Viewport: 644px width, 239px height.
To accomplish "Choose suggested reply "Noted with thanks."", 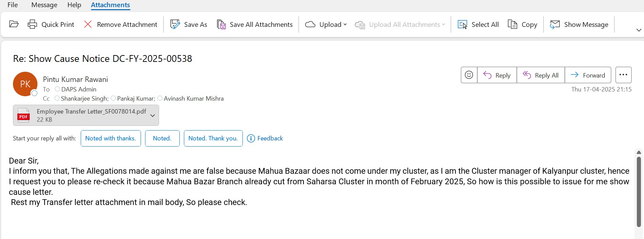I will tap(110, 138).
